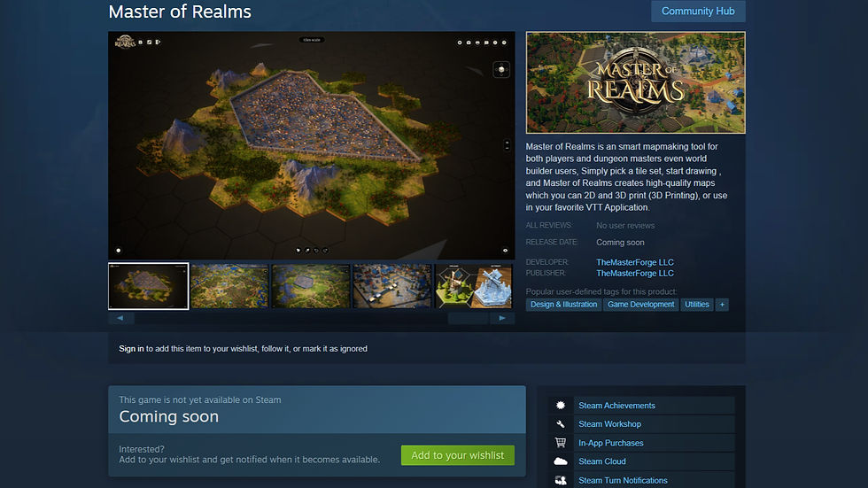This screenshot has height=488, width=868.
Task: Click Add to your wishlist button
Action: 458,455
